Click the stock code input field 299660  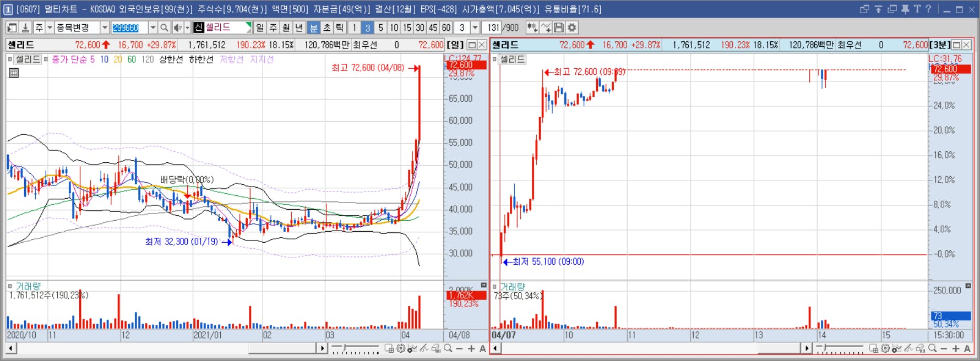[x=129, y=28]
